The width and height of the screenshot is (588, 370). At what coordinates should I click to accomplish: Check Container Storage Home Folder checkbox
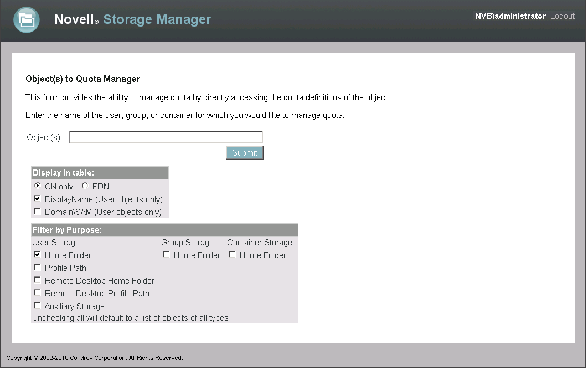pos(232,254)
